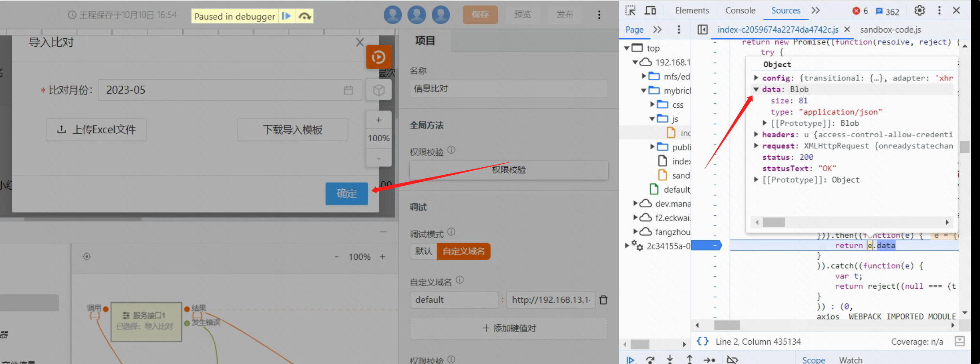Close the 导入比对 dialog

point(360,42)
